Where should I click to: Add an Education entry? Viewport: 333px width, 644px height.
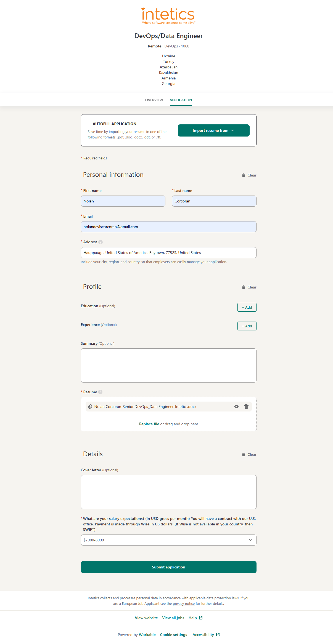tap(247, 307)
